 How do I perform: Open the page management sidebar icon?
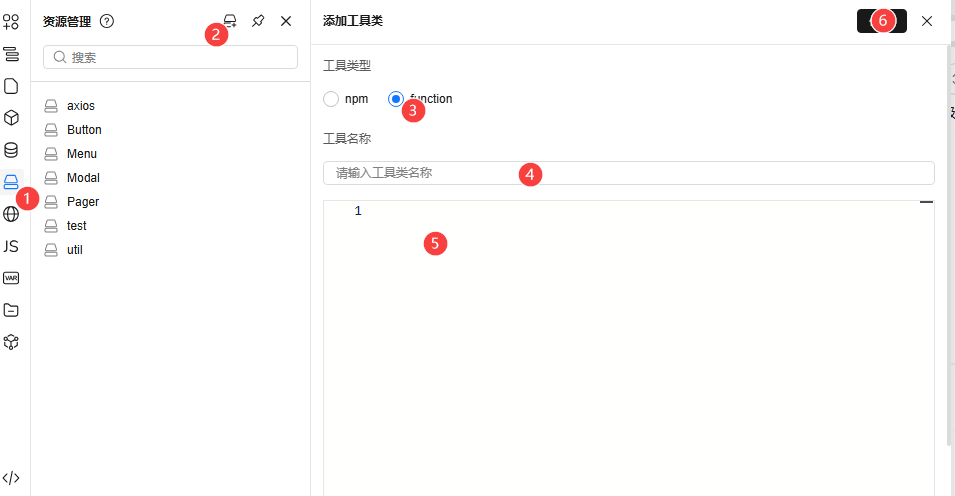(x=11, y=86)
